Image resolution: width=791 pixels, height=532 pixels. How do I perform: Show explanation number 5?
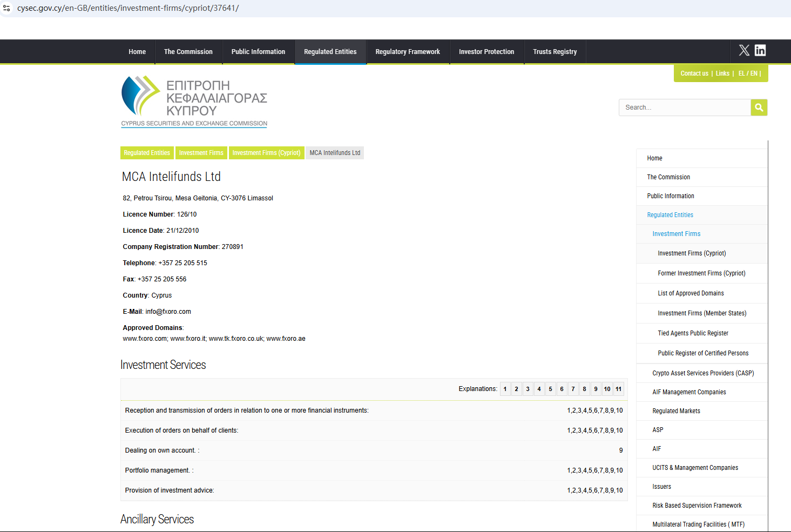(551, 389)
